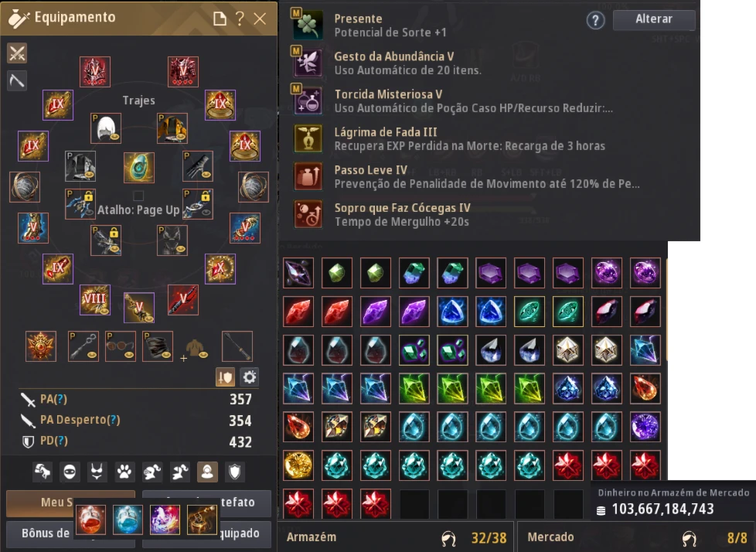Select the VIII enhanced weapon slot
This screenshot has width=756, height=552.
(x=94, y=300)
